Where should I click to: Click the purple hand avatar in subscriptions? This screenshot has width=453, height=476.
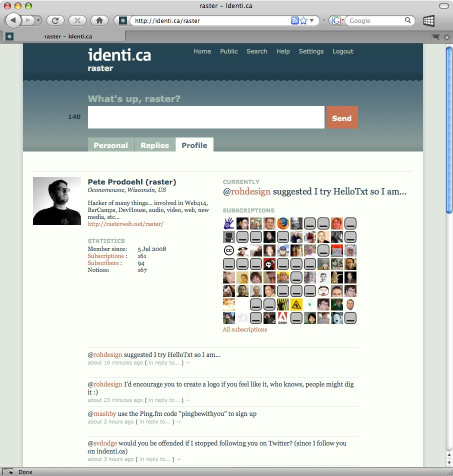click(229, 223)
